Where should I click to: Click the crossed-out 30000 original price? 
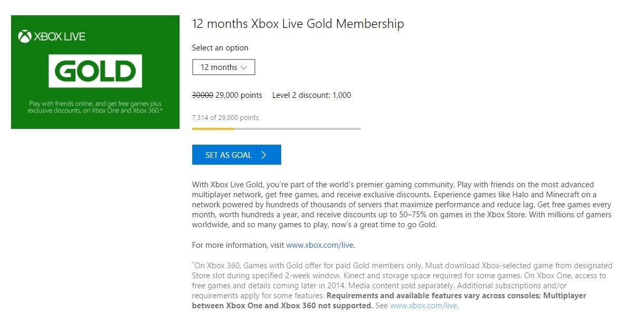pos(202,95)
